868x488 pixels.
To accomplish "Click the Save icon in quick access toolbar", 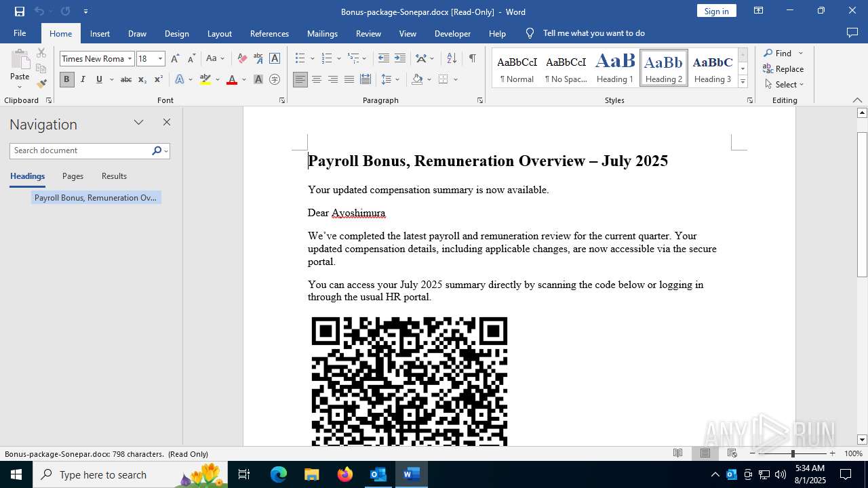I will click(20, 12).
